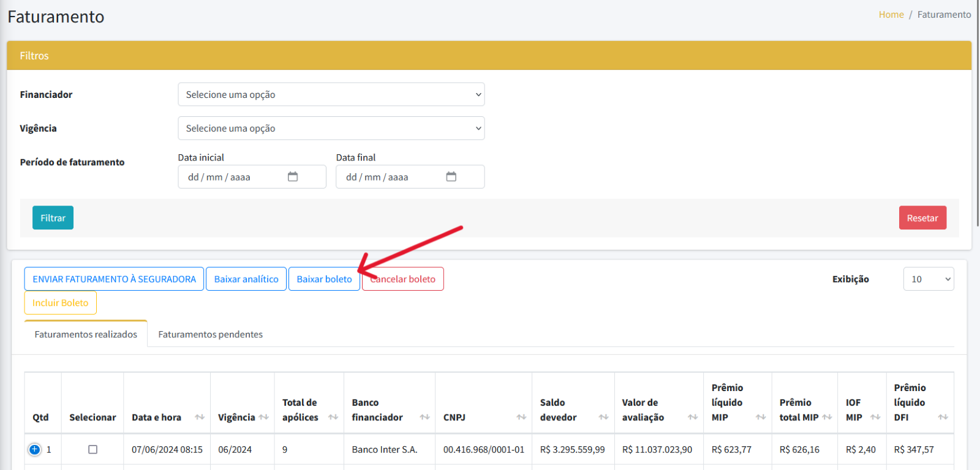Sort by Prêmio total MIP column
This screenshot has height=470, width=980.
click(x=827, y=417)
